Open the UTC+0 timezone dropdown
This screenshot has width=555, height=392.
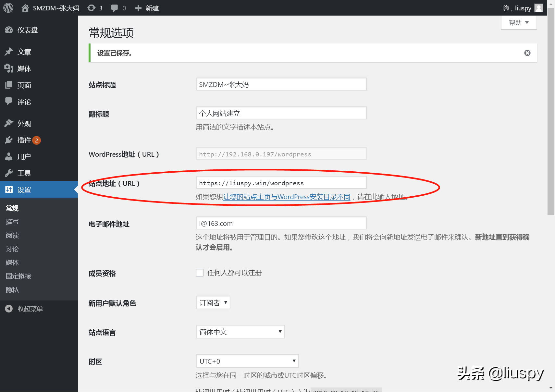point(247,361)
